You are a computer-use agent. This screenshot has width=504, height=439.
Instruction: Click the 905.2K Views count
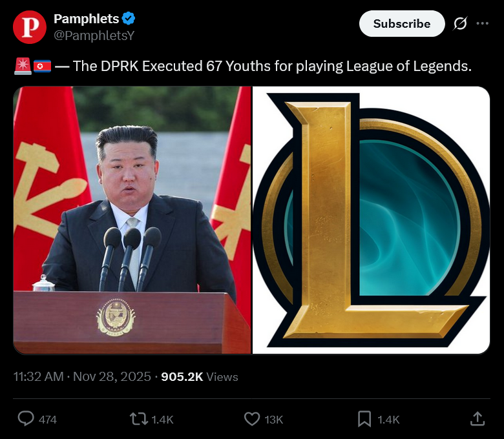point(199,376)
